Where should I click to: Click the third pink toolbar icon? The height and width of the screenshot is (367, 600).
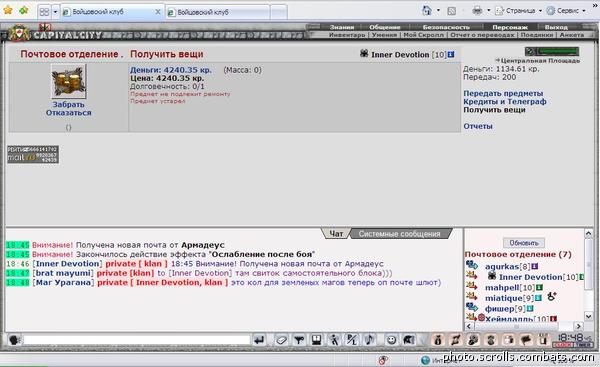473,340
